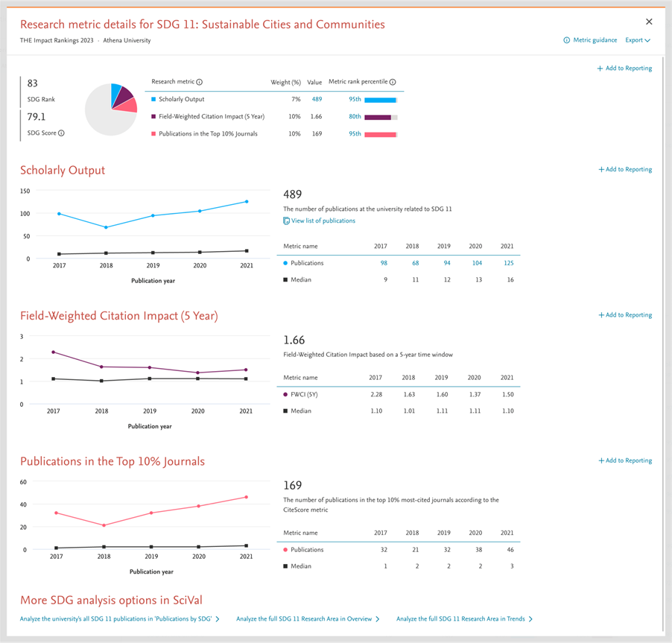Open the Metric guidance link

coord(595,40)
